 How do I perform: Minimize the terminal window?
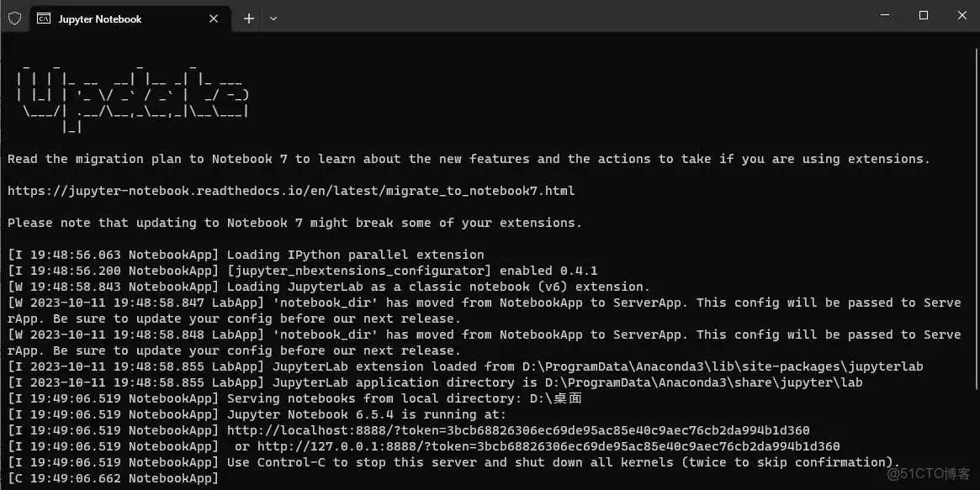(884, 15)
